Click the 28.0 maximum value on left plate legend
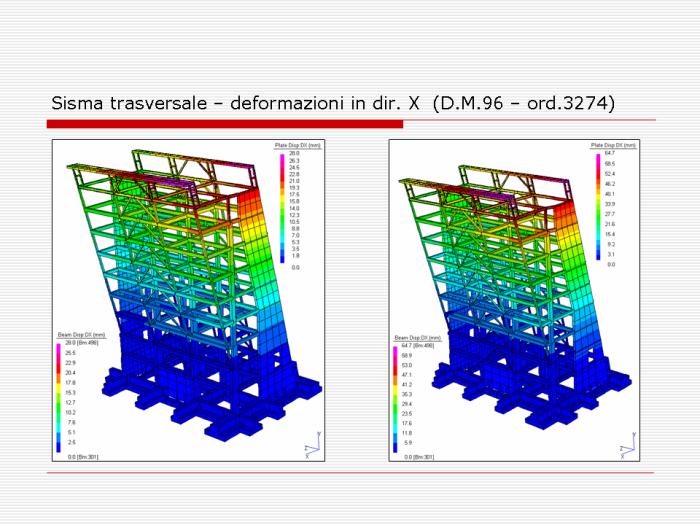Image resolution: width=700 pixels, height=525 pixels. [x=295, y=153]
